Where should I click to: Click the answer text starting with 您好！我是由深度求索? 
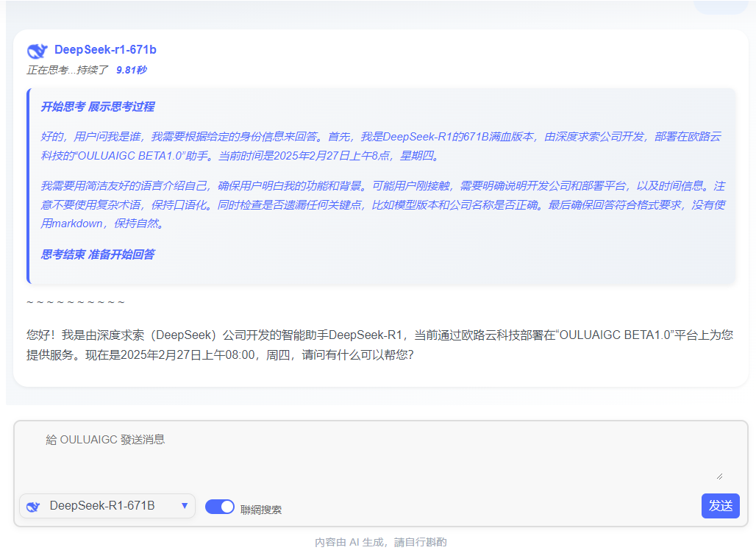coord(380,345)
